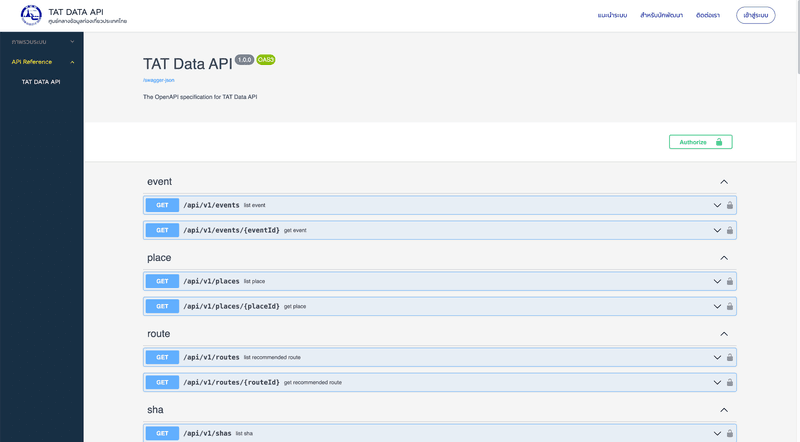800x442 pixels.
Task: Click GET button for /api/v1/events/{eventId}
Action: [162, 230]
